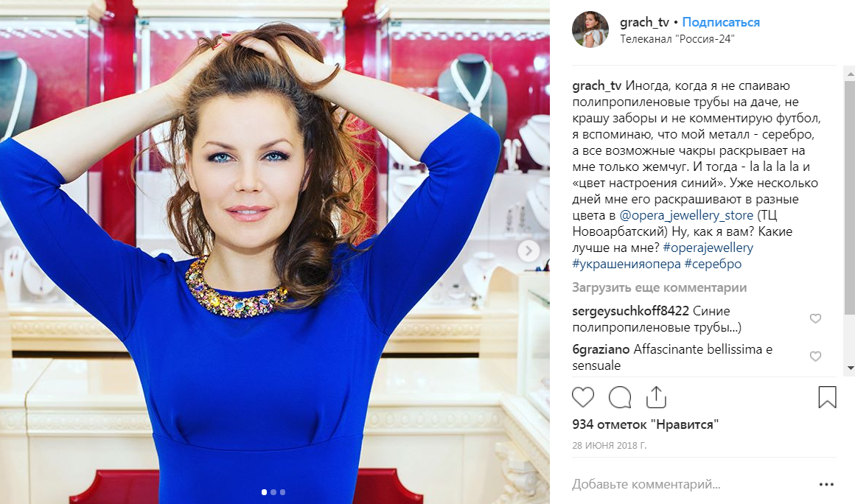Open the #operajewellery hashtag

tap(708, 248)
